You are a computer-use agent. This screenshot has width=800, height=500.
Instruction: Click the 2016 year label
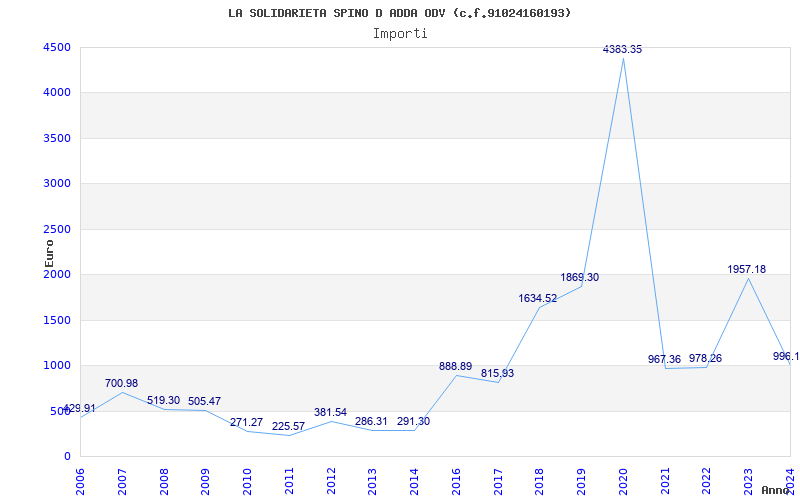[456, 482]
